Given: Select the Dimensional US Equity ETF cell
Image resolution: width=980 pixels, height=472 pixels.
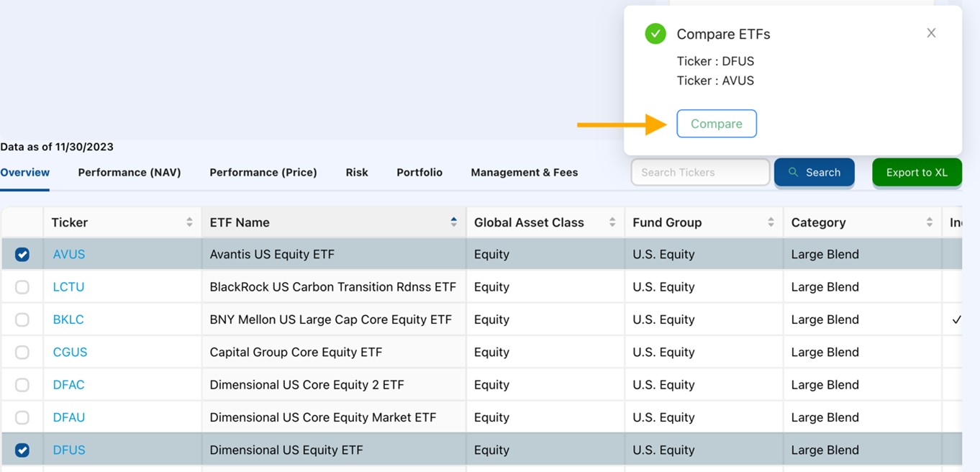Looking at the screenshot, I should [334, 450].
